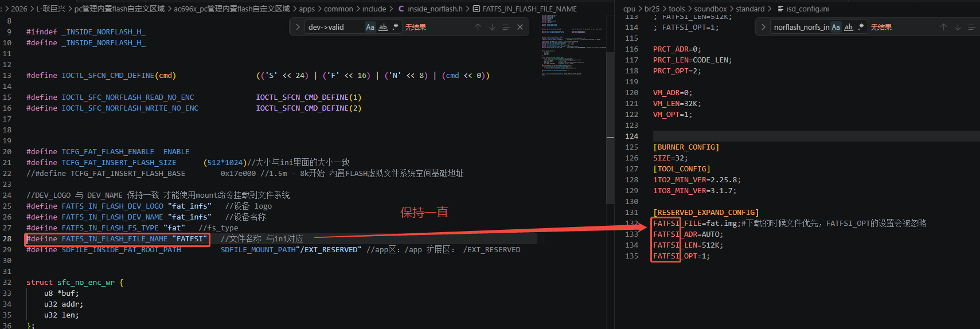The width and height of the screenshot is (980, 329).
Task: Click SIZE=32 line in BURNER_CONFIG
Action: [670, 158]
